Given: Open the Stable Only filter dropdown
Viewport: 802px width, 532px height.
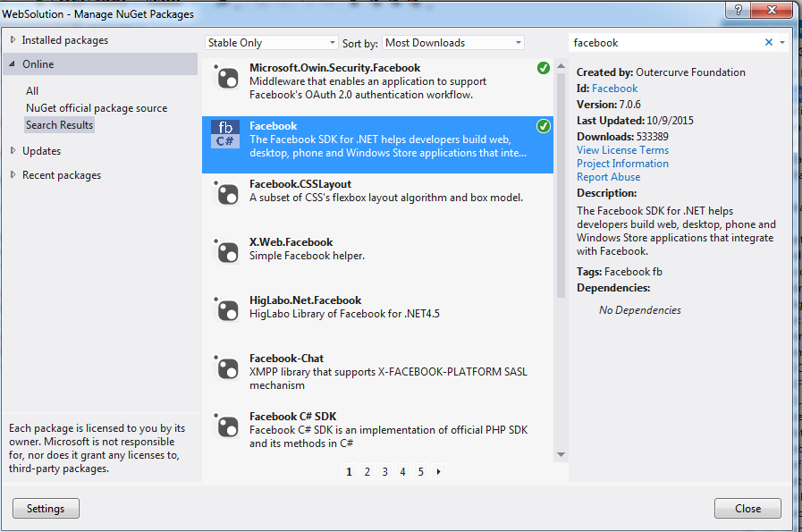Looking at the screenshot, I should coord(272,43).
